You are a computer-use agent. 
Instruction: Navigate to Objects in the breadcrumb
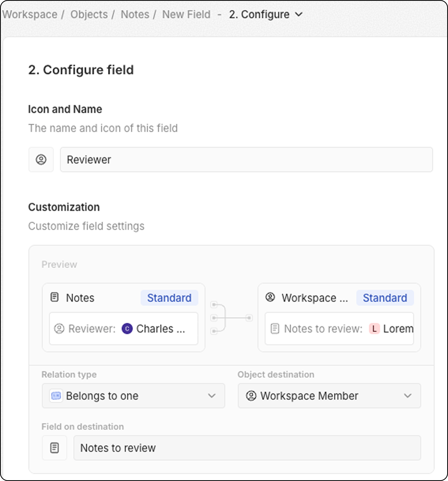[x=89, y=15]
